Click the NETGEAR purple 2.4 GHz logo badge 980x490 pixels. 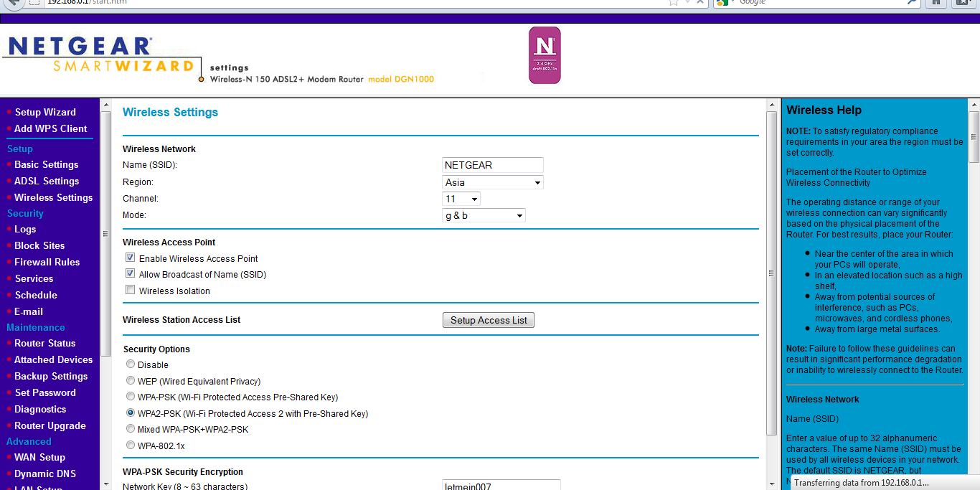[545, 55]
